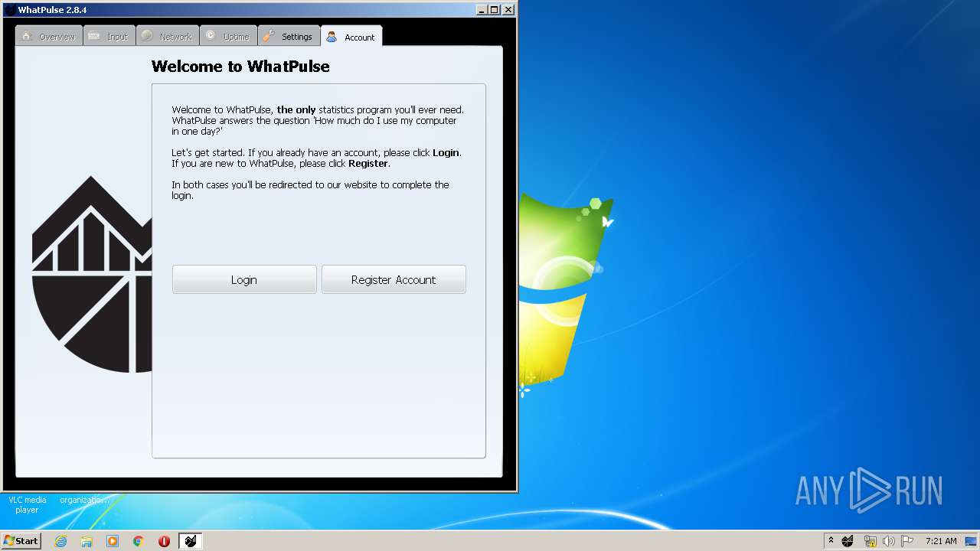
Task: Click the Welcome to WhatPulse heading
Action: coord(240,67)
